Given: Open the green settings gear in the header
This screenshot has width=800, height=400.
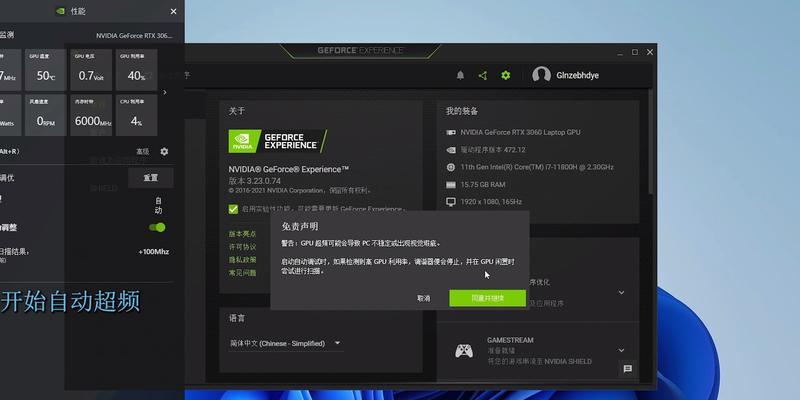Looking at the screenshot, I should pyautogui.click(x=506, y=76).
